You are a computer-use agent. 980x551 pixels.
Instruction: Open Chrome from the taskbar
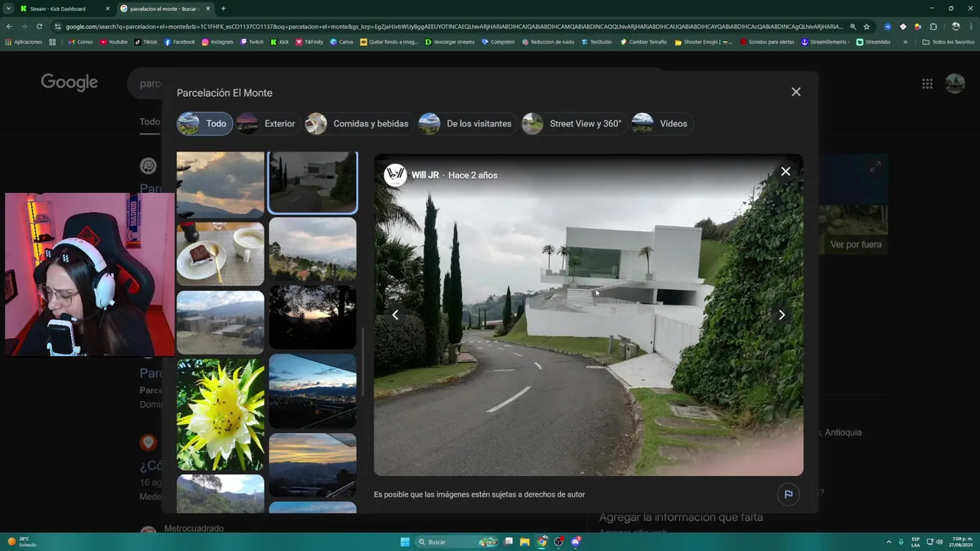(542, 542)
